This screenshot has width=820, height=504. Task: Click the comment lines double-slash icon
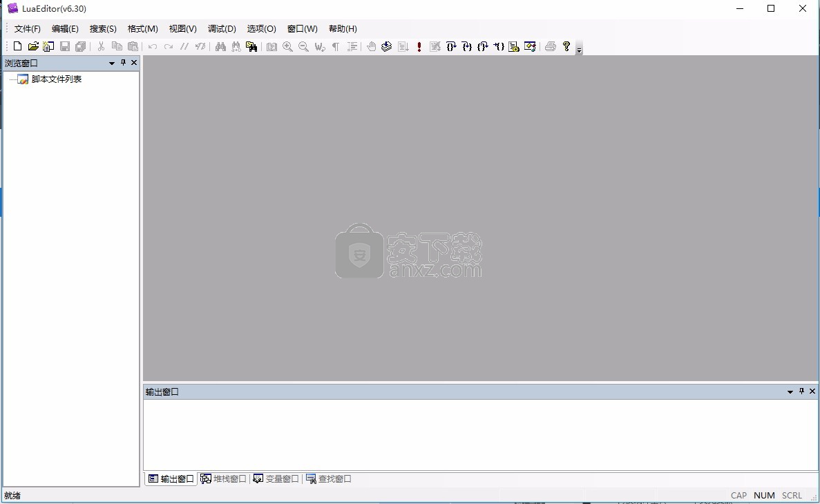click(x=184, y=46)
